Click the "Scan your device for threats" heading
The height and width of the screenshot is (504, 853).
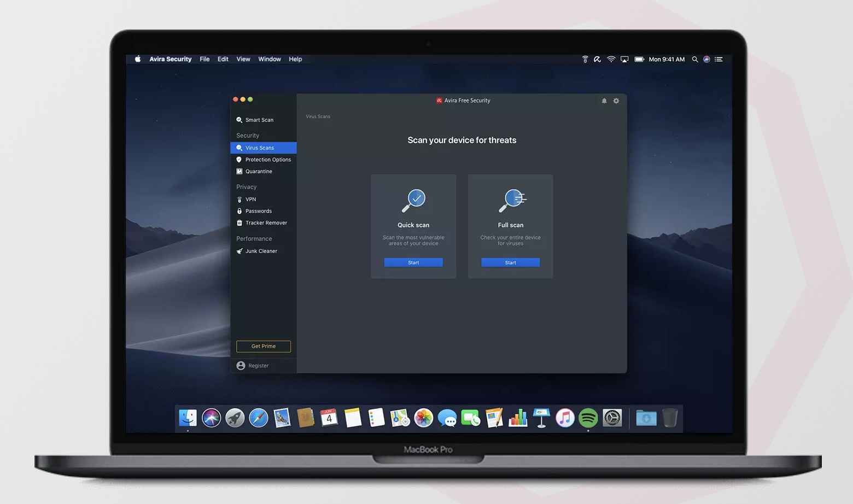pos(462,140)
